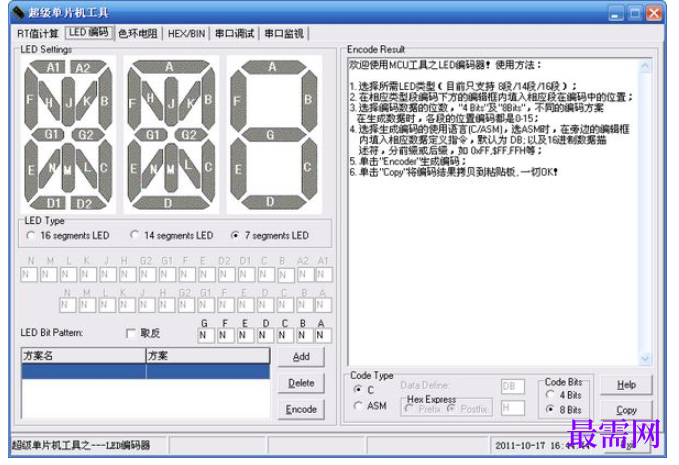Minimize the 超级单片机工具 window

(615, 13)
